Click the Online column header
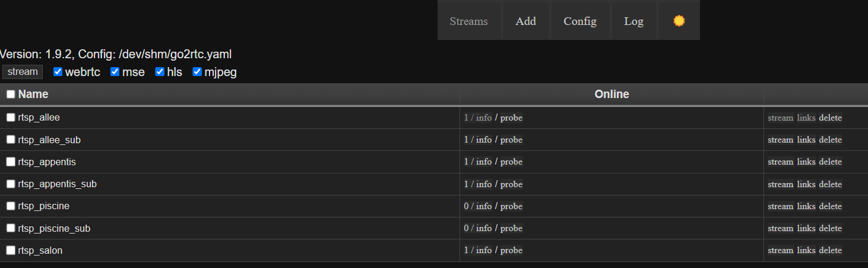This screenshot has height=268, width=868. tap(612, 94)
